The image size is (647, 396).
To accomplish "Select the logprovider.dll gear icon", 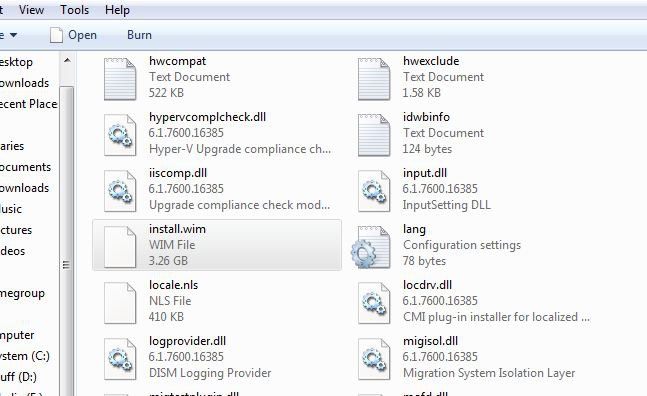I will point(120,359).
